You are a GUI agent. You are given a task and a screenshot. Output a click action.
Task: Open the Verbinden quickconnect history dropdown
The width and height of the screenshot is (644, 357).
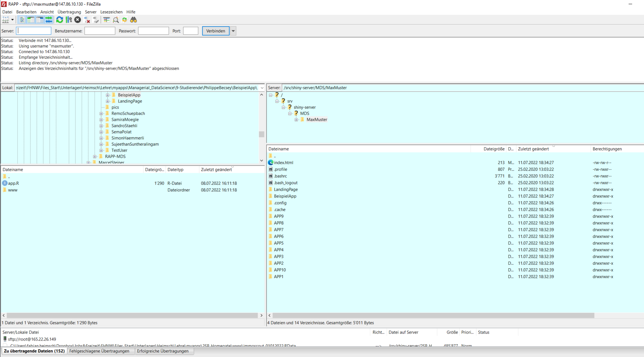coord(233,31)
